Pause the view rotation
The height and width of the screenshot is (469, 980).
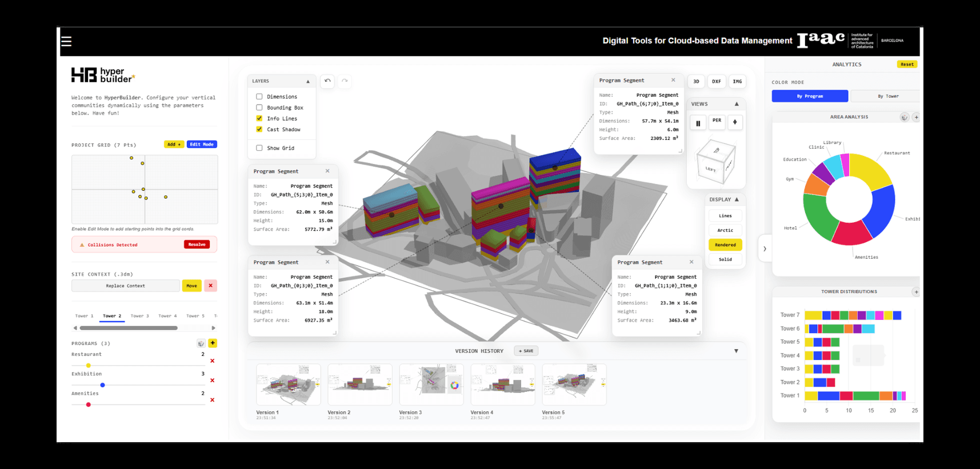click(x=698, y=123)
